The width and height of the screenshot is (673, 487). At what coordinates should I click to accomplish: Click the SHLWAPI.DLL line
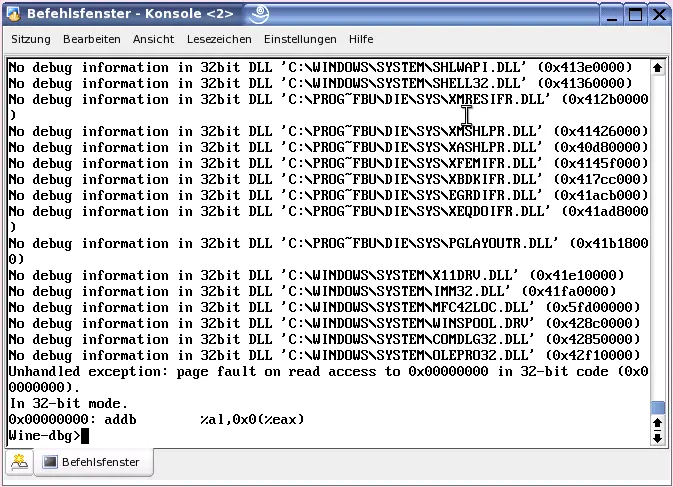pos(320,67)
